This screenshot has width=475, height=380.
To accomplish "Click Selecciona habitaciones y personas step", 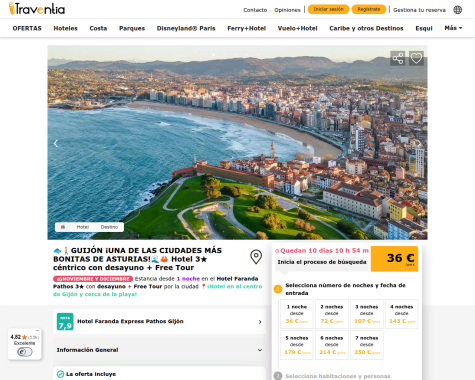I will click(338, 376).
